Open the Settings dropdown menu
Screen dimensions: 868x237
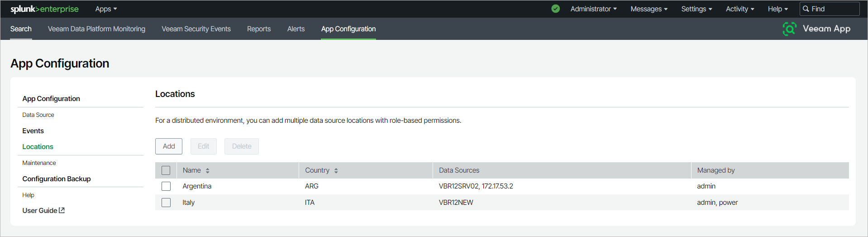(696, 9)
